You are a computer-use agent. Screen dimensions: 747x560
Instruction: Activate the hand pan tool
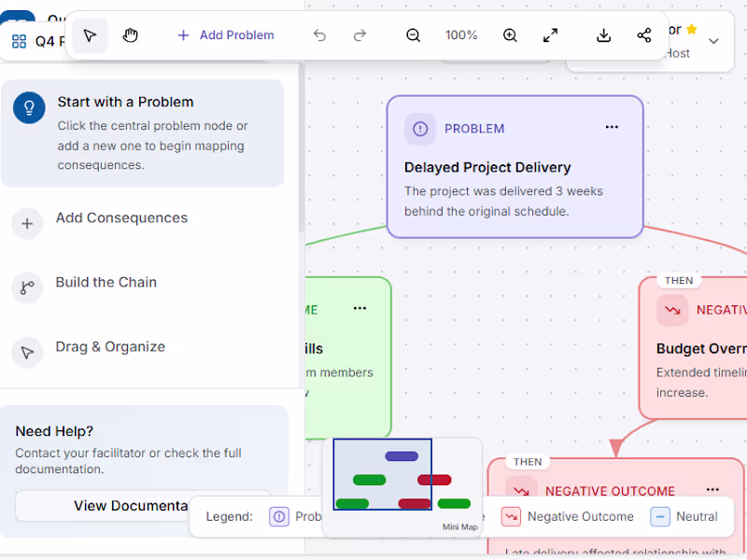(x=130, y=35)
